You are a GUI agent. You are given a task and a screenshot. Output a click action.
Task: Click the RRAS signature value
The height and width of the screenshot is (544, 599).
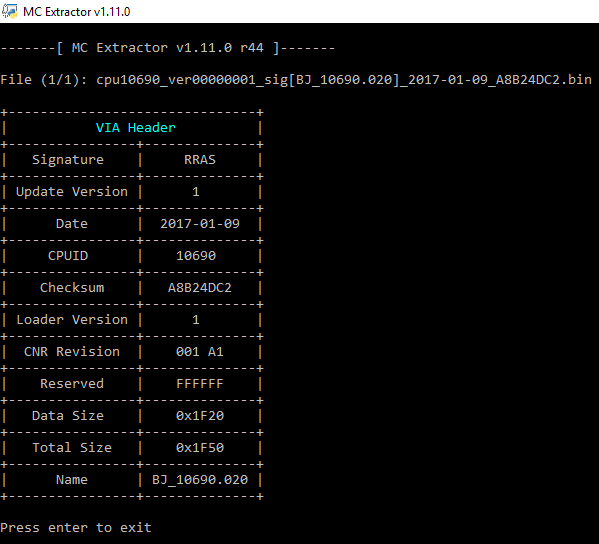click(x=200, y=159)
